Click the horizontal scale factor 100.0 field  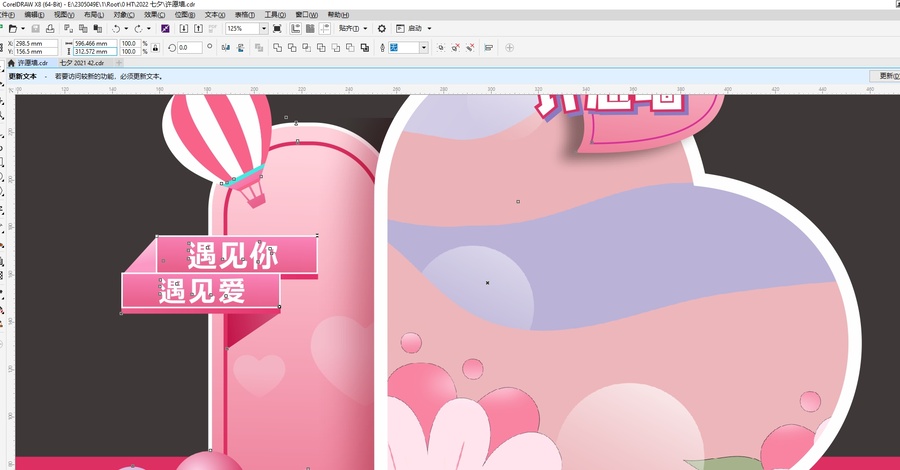click(x=130, y=44)
